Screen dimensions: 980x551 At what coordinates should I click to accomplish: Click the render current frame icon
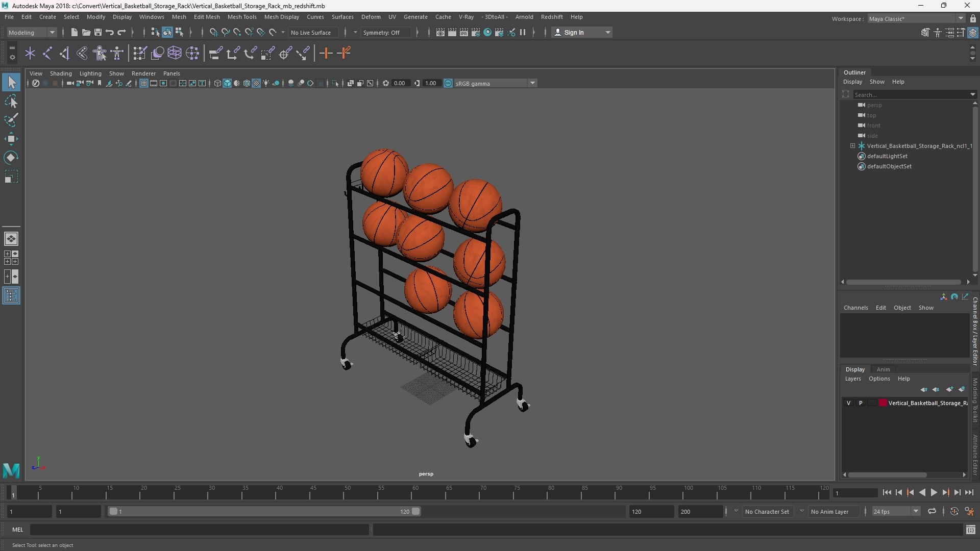452,32
